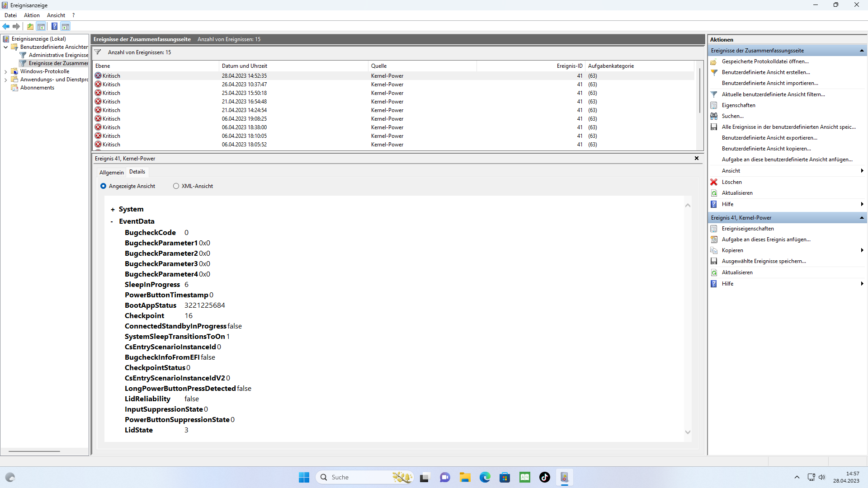Expand the System node in details
868x488 pixels.
point(113,210)
